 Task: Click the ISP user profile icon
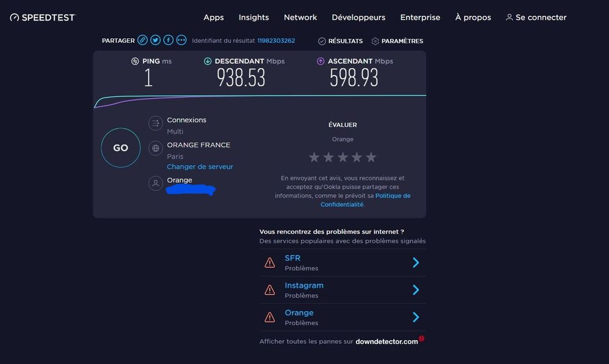[x=155, y=183]
